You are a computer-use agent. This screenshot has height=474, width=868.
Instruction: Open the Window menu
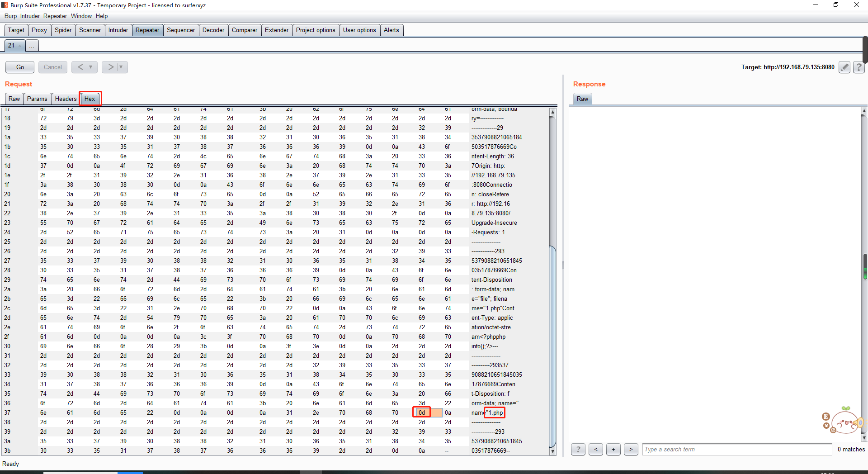pyautogui.click(x=81, y=16)
